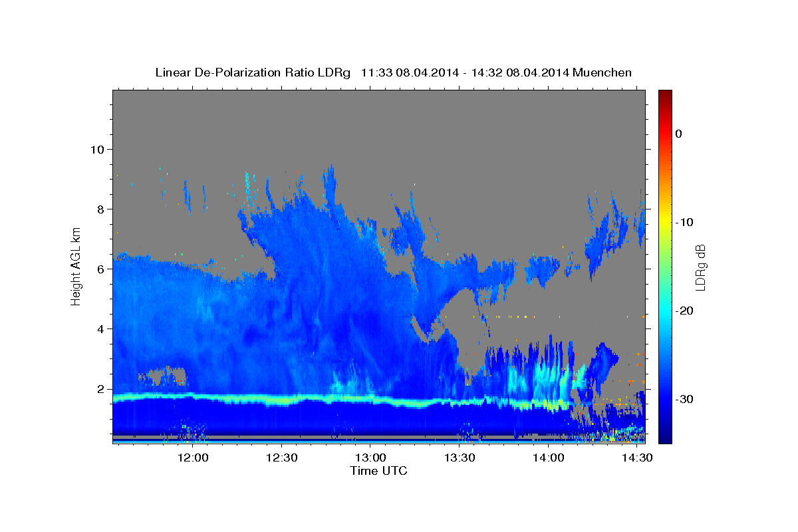
Task: Click the start time '11:33 08.04.2014' in title
Action: coord(410,72)
